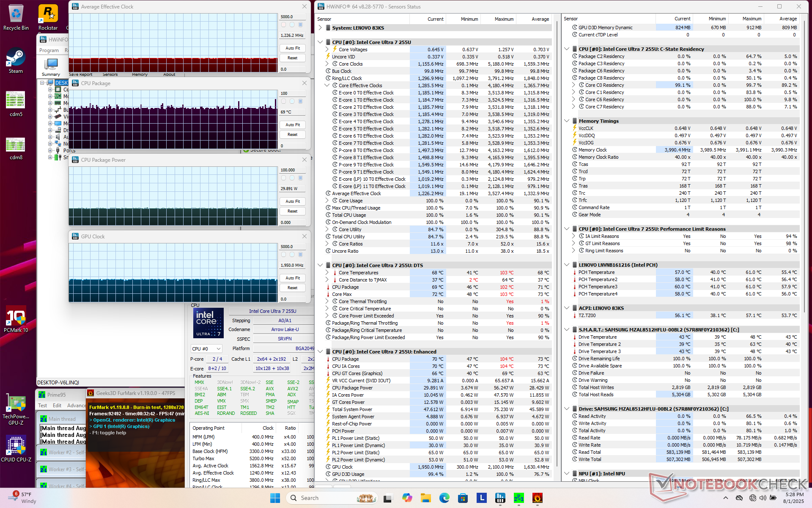Switch to FurMark in the taskbar
Screen dimensions: 812x508
point(537,498)
